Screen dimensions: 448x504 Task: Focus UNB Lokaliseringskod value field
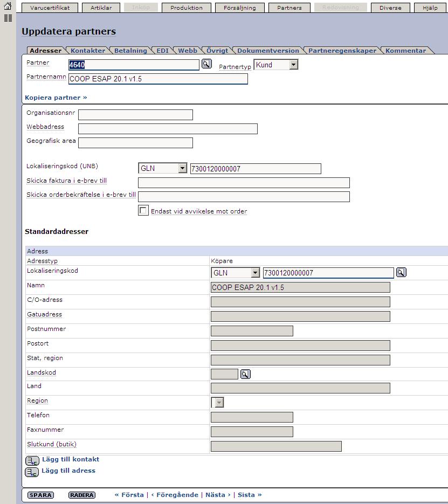(256, 168)
